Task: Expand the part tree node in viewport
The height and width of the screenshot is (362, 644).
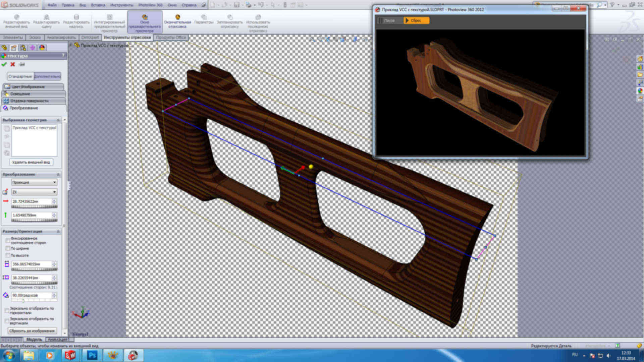Action: pyautogui.click(x=71, y=45)
